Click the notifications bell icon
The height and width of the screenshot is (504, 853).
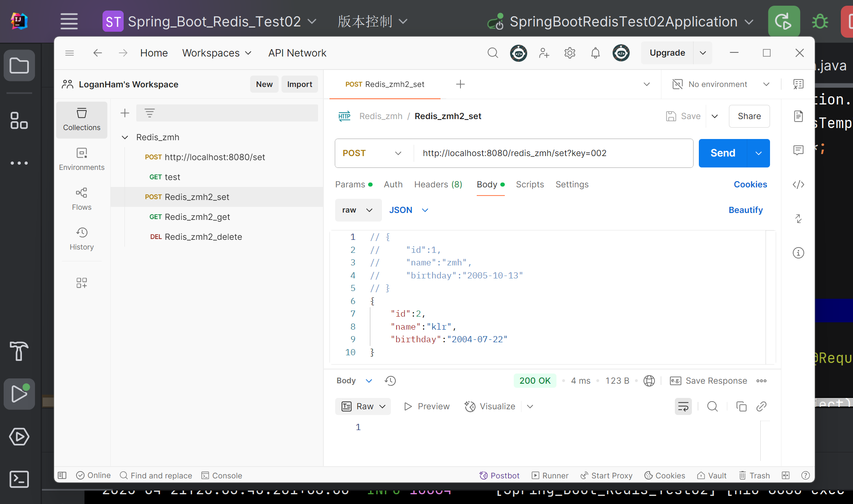(595, 53)
